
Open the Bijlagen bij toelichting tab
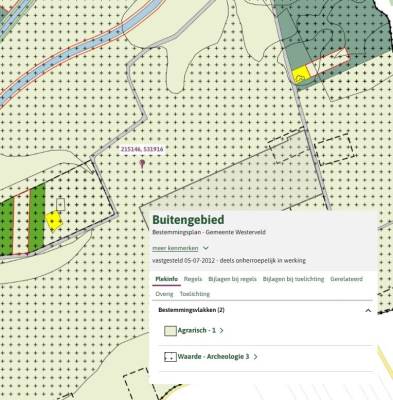click(x=293, y=279)
